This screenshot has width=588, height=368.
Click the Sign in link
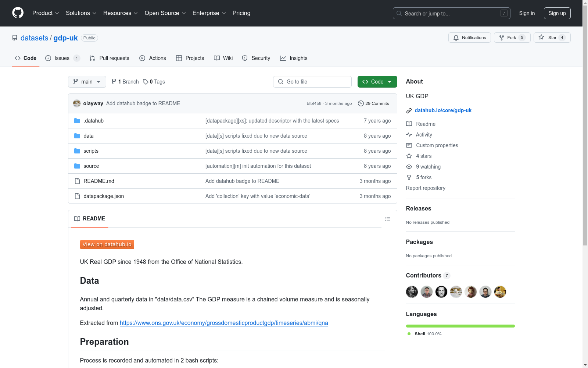[527, 13]
